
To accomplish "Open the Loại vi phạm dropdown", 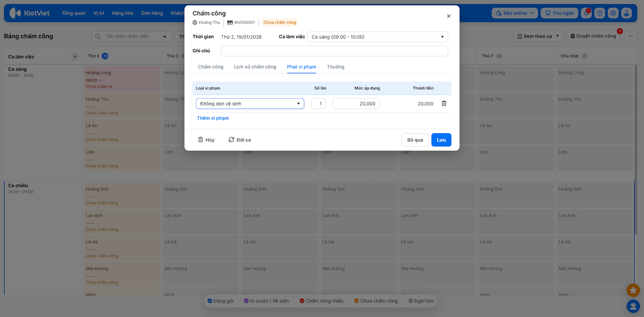I will tap(250, 104).
